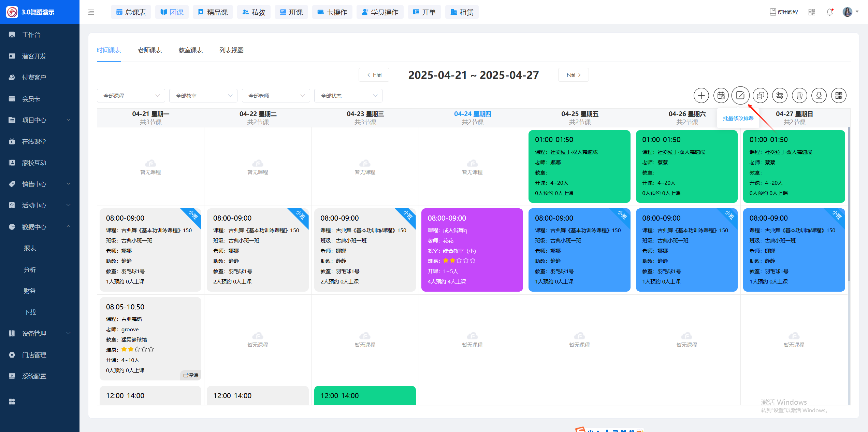Collapse sidebar with the hamburger icon

[x=91, y=12]
